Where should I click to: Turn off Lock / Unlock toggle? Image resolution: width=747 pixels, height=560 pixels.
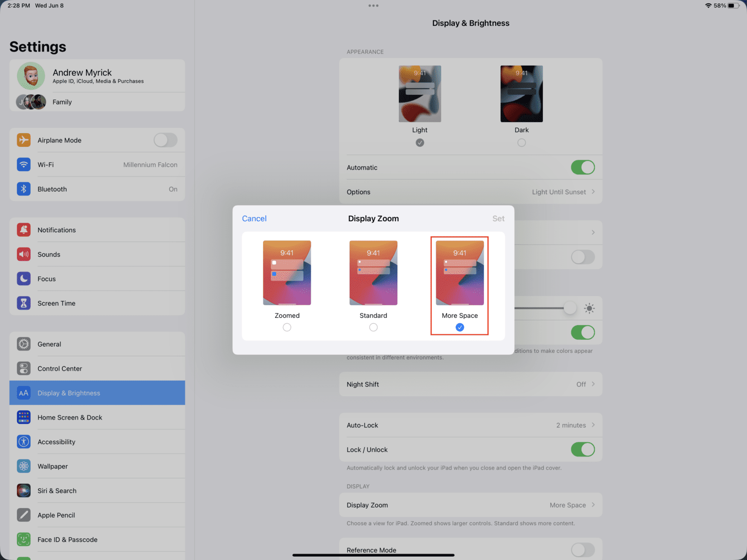click(x=583, y=449)
